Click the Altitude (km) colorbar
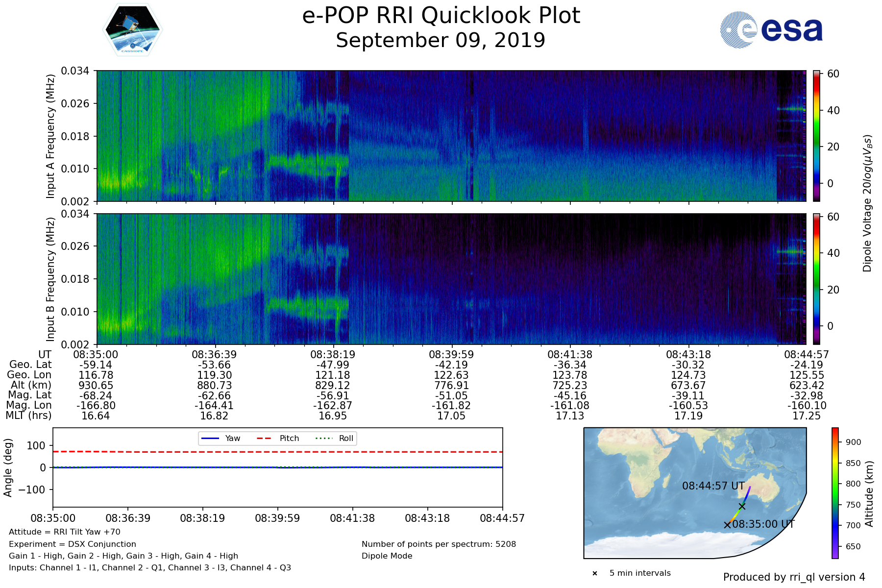882x588 pixels. click(x=835, y=493)
